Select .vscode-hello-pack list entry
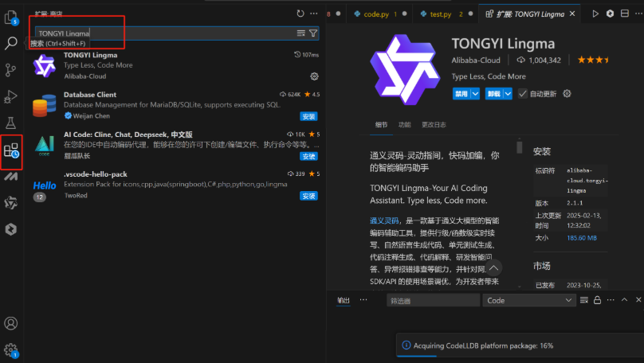Image resolution: width=644 pixels, height=363 pixels. click(x=175, y=185)
